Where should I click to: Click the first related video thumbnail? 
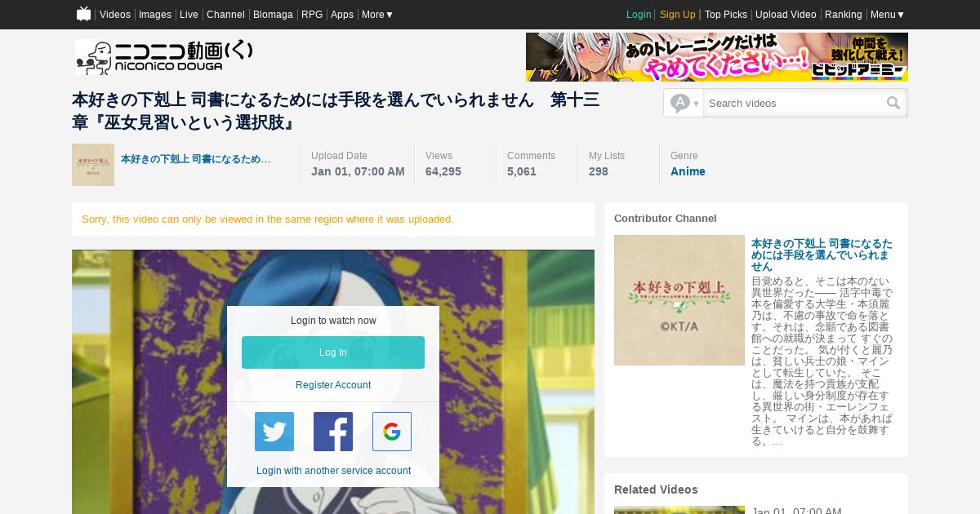click(679, 510)
